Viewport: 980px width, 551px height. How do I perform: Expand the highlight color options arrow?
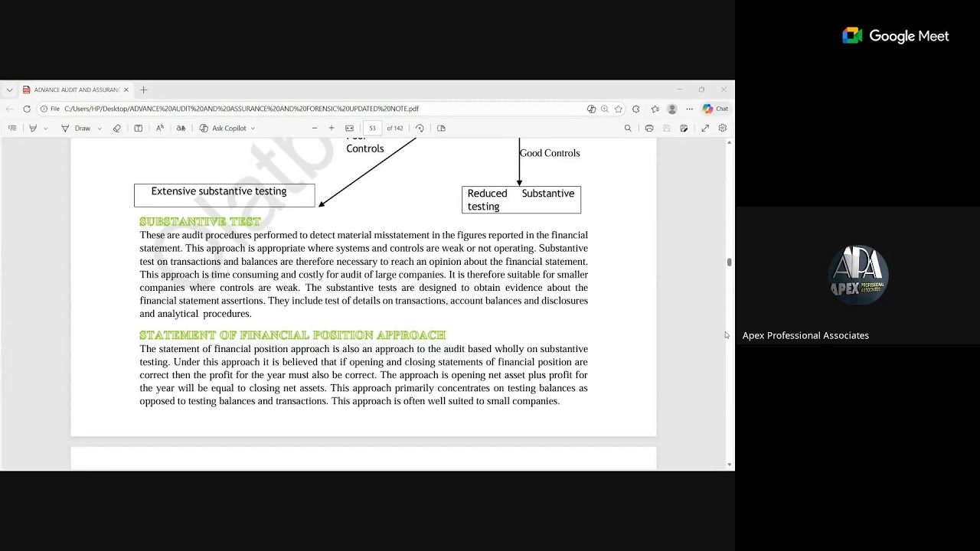46,129
